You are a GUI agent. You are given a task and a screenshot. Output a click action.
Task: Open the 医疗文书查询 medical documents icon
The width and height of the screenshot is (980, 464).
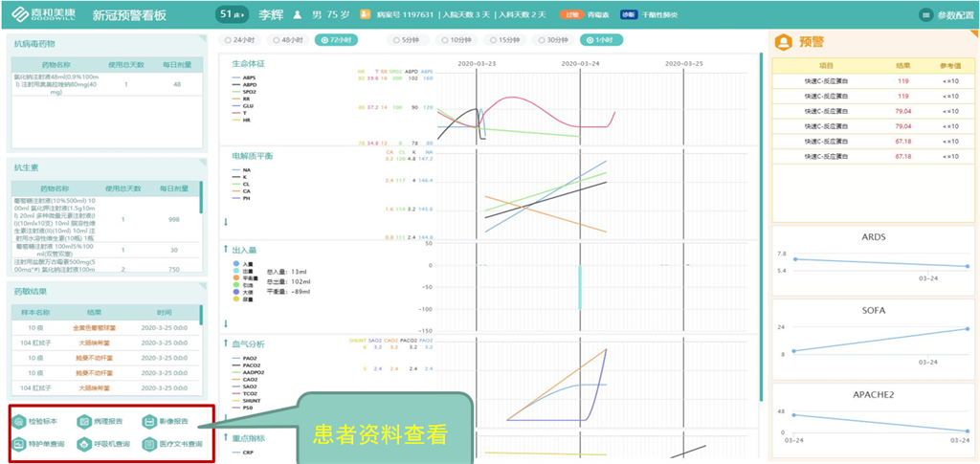point(148,444)
